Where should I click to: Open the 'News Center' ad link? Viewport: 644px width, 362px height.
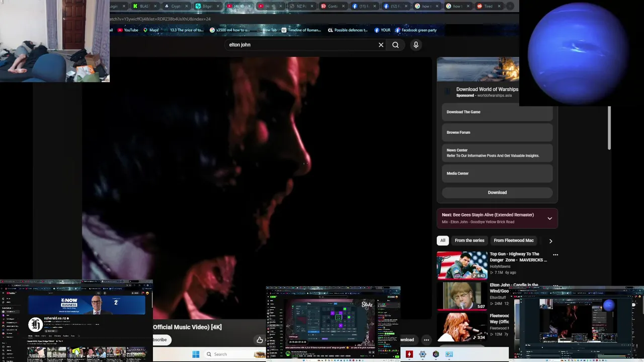[x=497, y=153]
